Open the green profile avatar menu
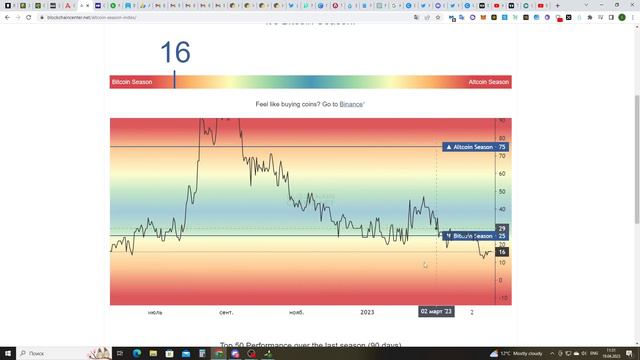 (622, 18)
